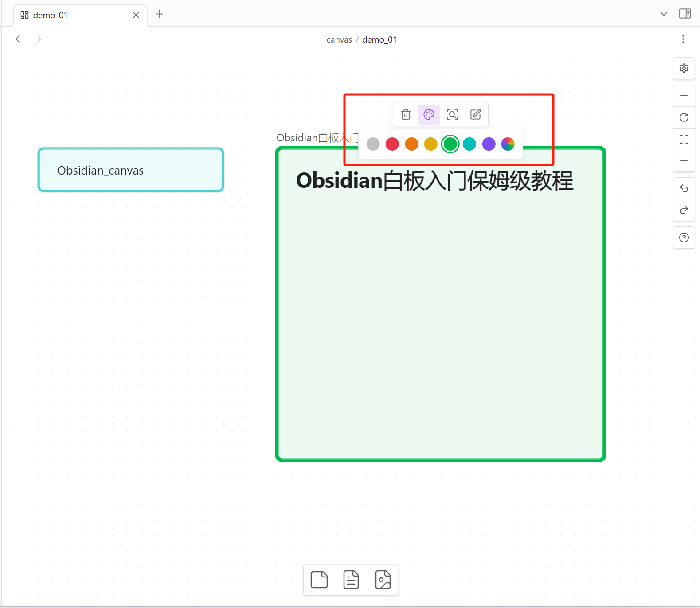The image size is (700, 608).
Task: Zoom to selection icon in card toolbar
Action: coord(452,115)
